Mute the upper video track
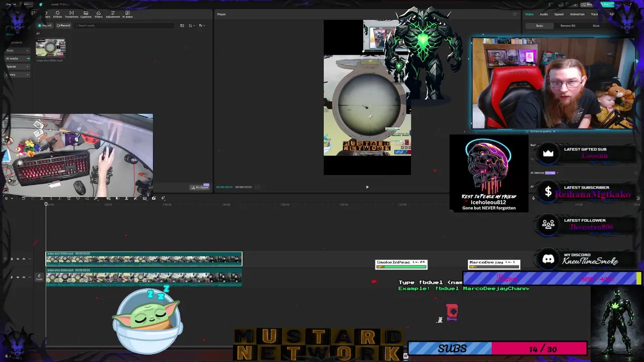 25,259
